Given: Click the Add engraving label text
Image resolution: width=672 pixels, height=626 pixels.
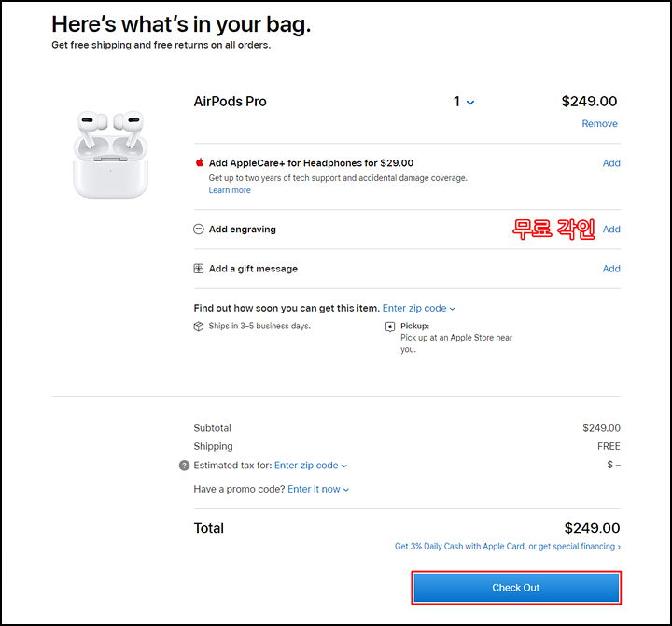Looking at the screenshot, I should coord(243,230).
